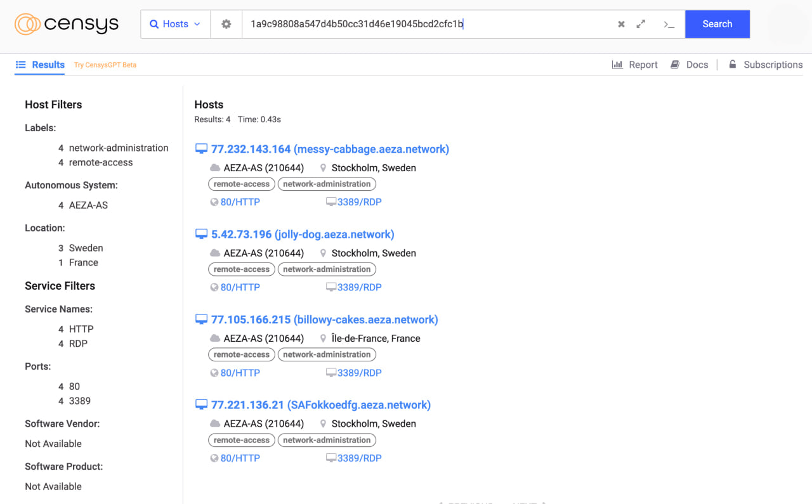This screenshot has height=504, width=812.
Task: Open host 5.42.73.196 jolly-dog
Action: pos(303,235)
